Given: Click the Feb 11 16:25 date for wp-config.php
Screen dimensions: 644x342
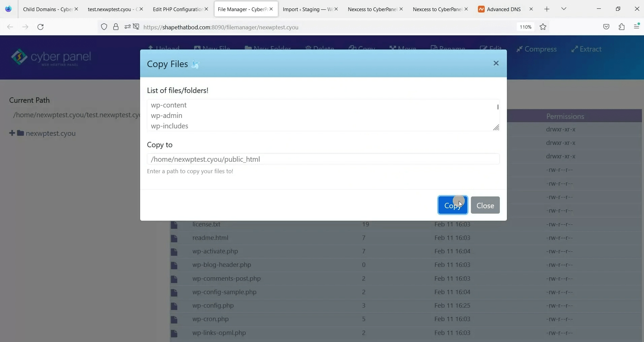Looking at the screenshot, I should tap(452, 306).
